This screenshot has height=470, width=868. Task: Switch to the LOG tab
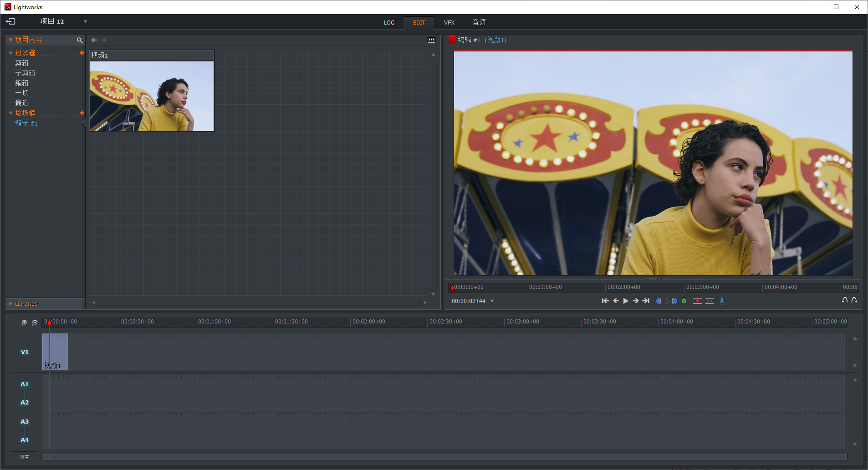click(389, 22)
